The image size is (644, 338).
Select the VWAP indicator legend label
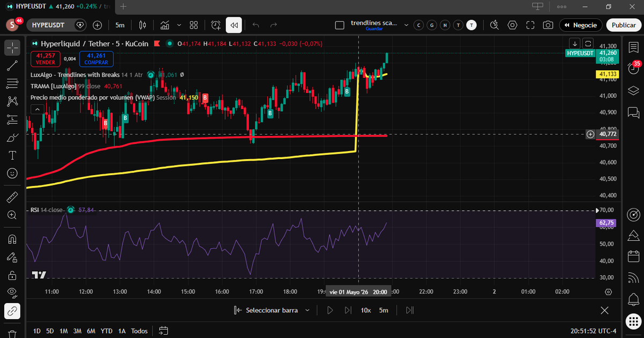coord(92,97)
